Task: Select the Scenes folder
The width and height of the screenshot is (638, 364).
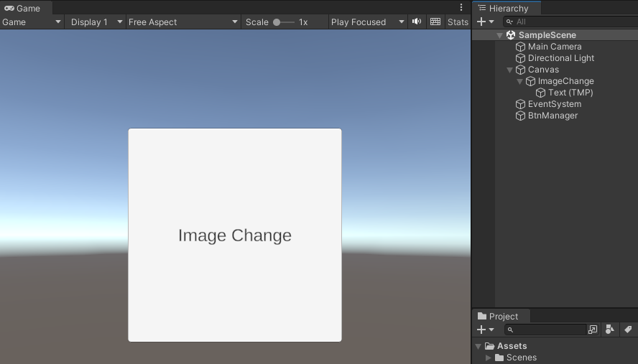Action: [x=521, y=358]
